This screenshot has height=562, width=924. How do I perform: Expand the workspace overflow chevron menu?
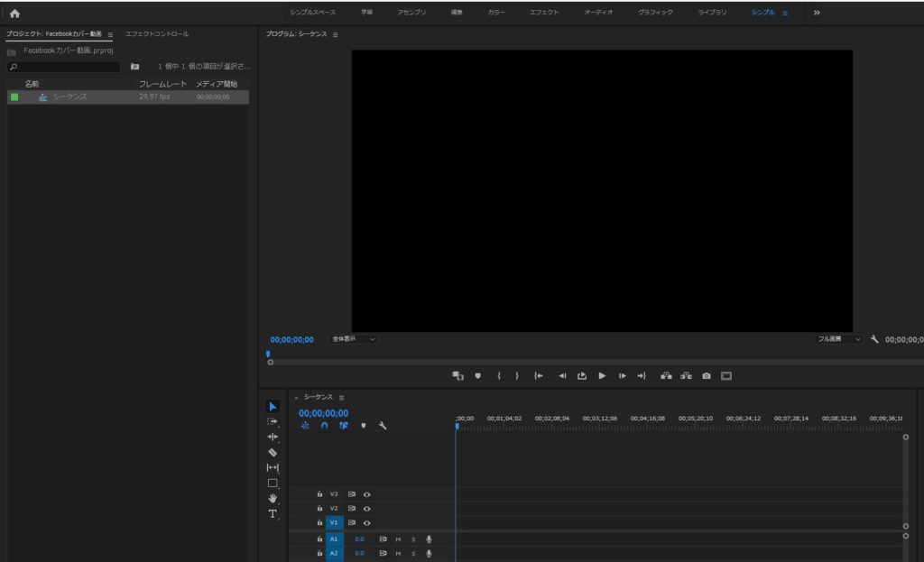[817, 13]
